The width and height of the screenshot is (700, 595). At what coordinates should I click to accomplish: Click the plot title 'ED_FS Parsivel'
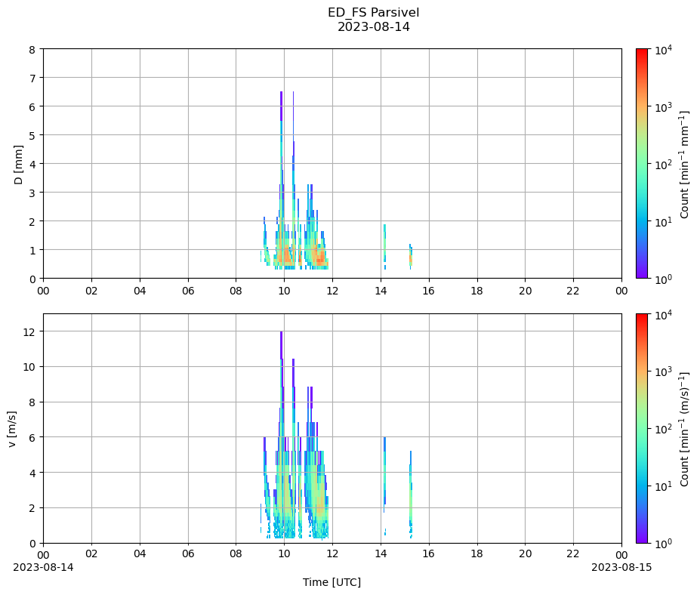tap(373, 13)
